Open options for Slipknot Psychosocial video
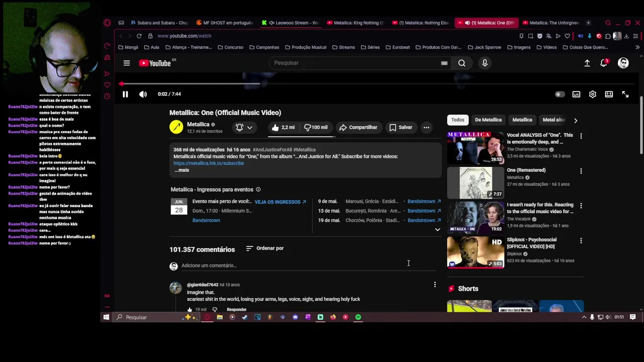Image resolution: width=644 pixels, height=362 pixels. [x=581, y=241]
